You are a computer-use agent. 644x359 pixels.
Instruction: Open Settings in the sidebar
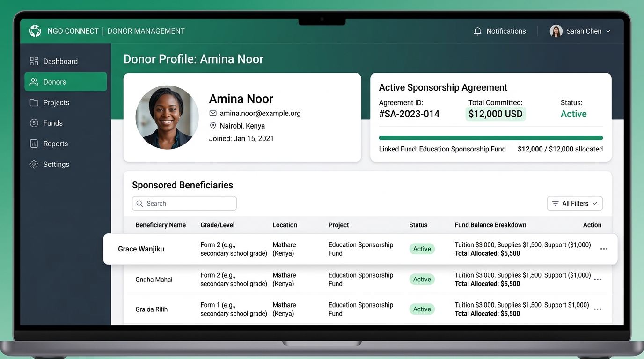(66, 164)
